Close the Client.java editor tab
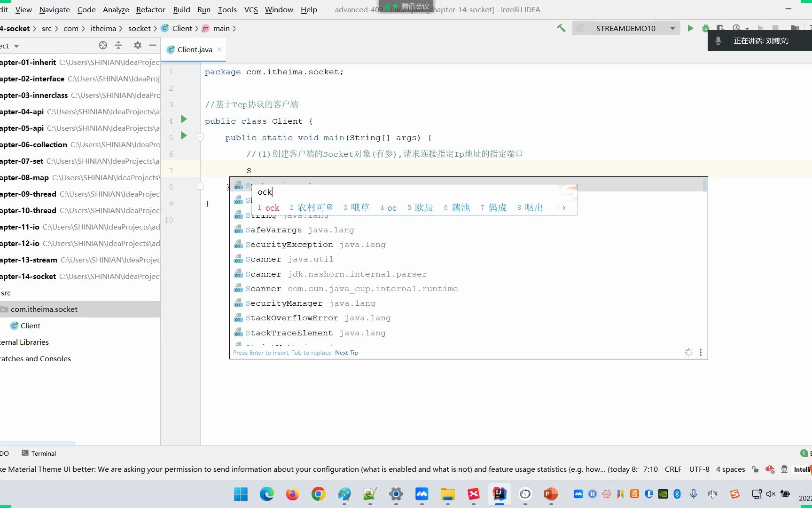Screen dimensions: 812x508 pos(219,49)
